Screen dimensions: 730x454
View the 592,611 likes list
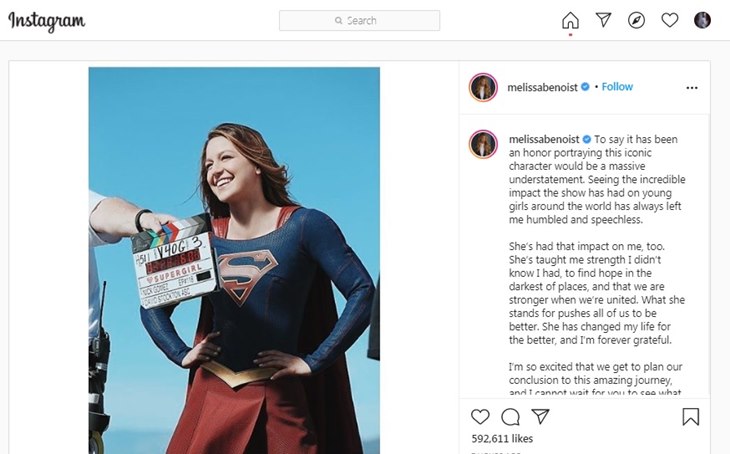(x=502, y=439)
